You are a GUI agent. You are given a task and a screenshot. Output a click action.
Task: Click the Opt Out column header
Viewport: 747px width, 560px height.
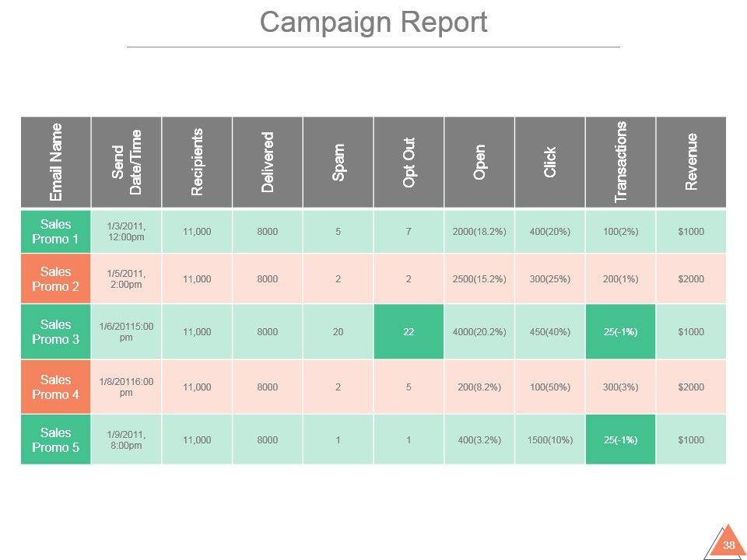pos(409,162)
